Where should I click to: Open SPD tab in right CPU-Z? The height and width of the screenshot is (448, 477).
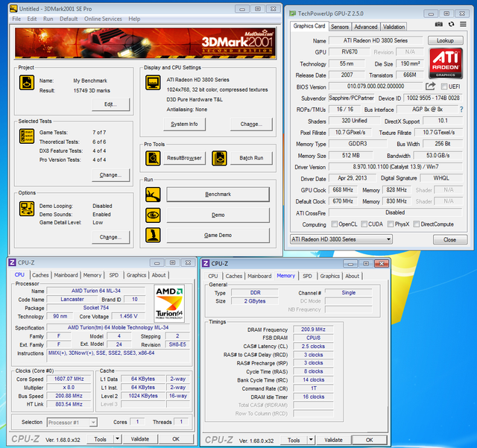[x=307, y=276]
